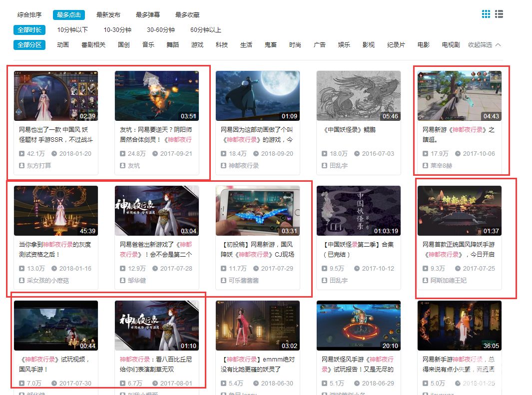
Task: Open the 05:46 ink painting thumbnail
Action: pyautogui.click(x=359, y=95)
